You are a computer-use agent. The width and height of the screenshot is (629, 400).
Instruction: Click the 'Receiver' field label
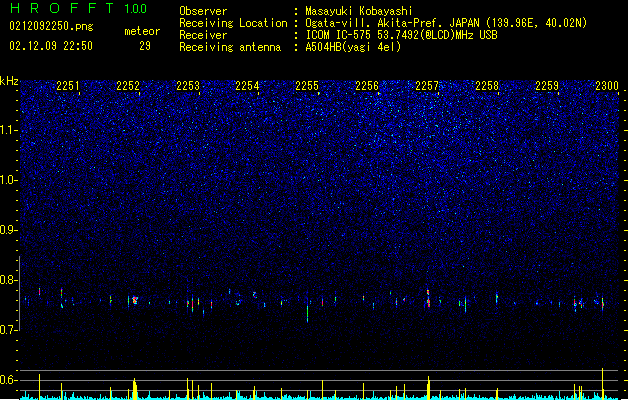[203, 35]
